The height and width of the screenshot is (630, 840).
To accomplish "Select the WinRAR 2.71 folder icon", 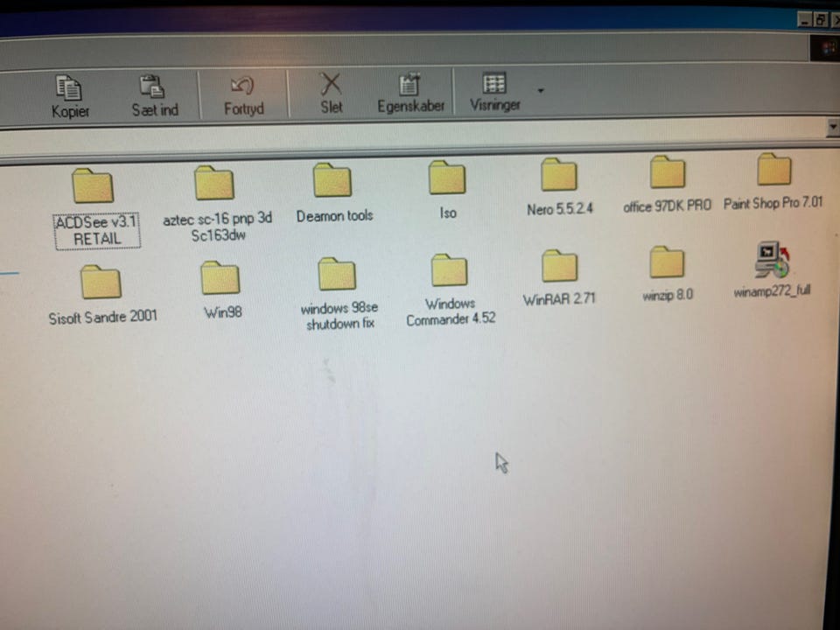I will [x=559, y=266].
